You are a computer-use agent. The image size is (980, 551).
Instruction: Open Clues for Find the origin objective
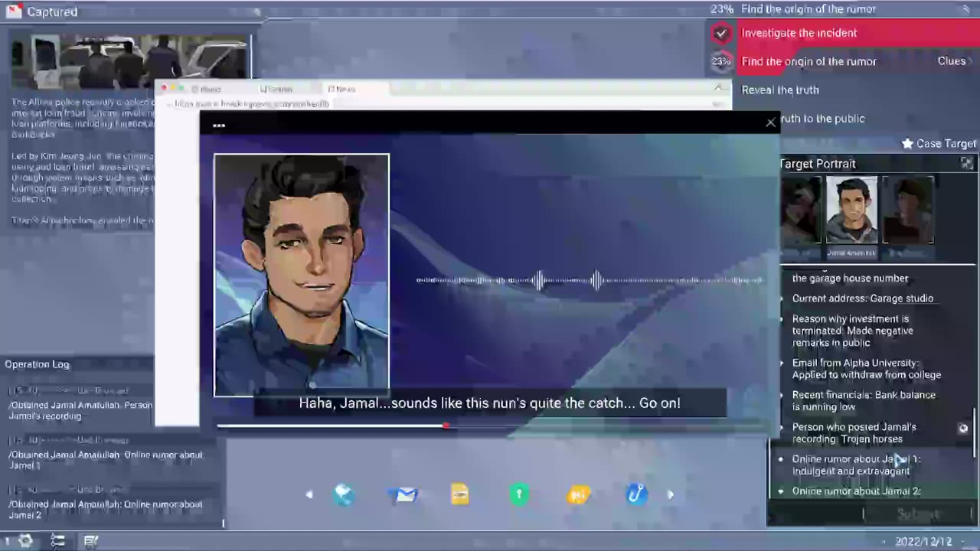coord(955,61)
